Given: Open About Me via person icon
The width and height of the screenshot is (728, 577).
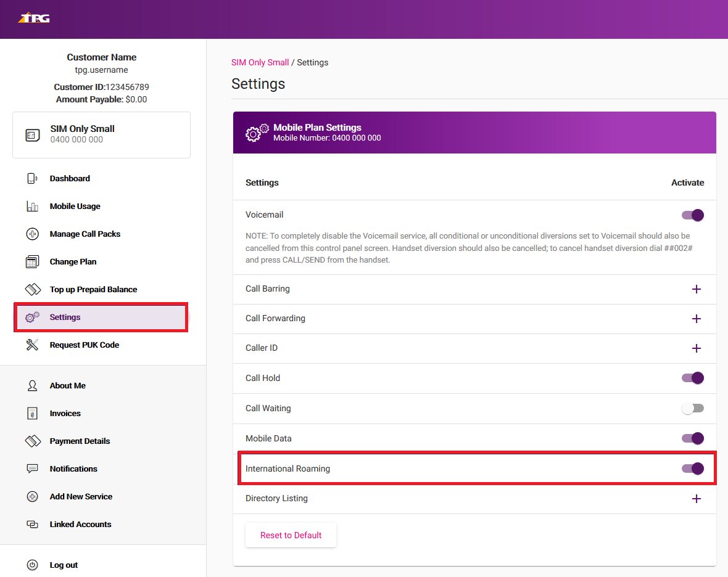Looking at the screenshot, I should click(x=33, y=385).
